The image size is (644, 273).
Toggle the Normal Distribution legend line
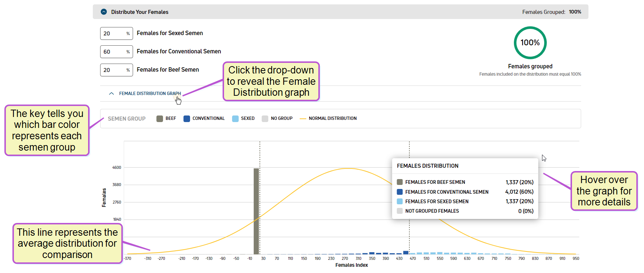click(303, 118)
